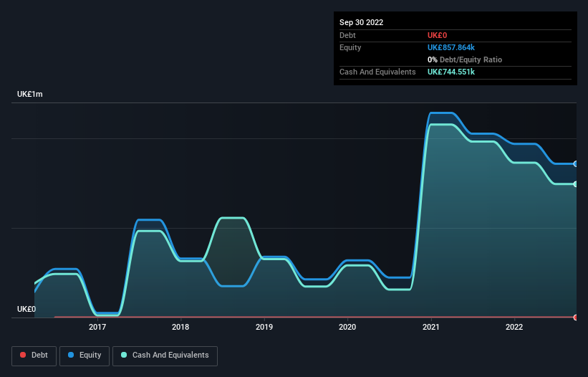Viewport: 588px width, 377px height.
Task: Click the 0% Debt/Equity Ratio text
Action: (465, 59)
